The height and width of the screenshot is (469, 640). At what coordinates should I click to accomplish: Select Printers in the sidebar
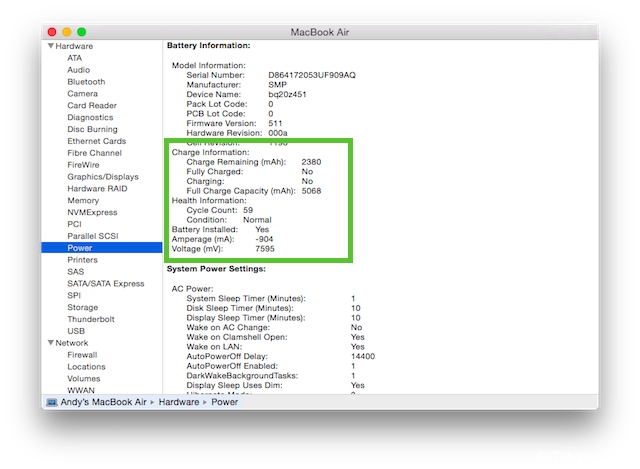click(82, 260)
